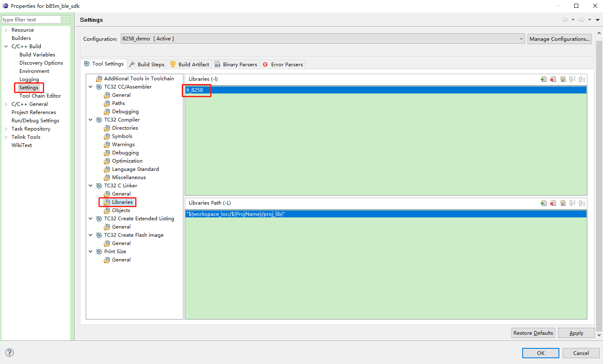Screen dimensions: 603x364
Task: Open Run/Debug Settings page
Action: click(x=35, y=121)
